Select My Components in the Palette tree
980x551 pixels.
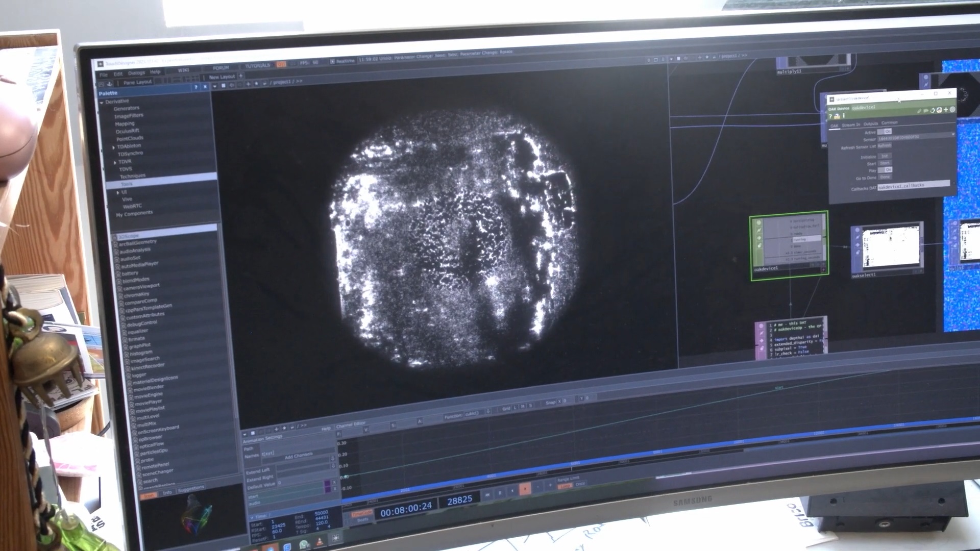(x=134, y=213)
